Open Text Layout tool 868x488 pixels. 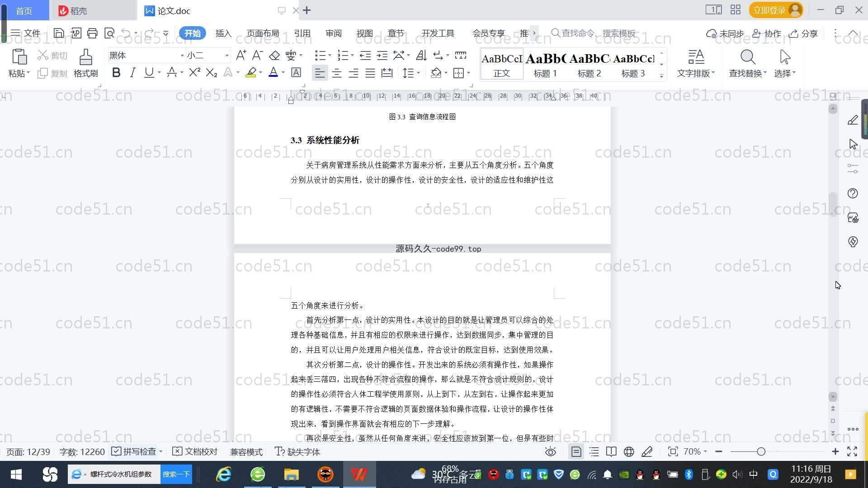click(x=696, y=63)
